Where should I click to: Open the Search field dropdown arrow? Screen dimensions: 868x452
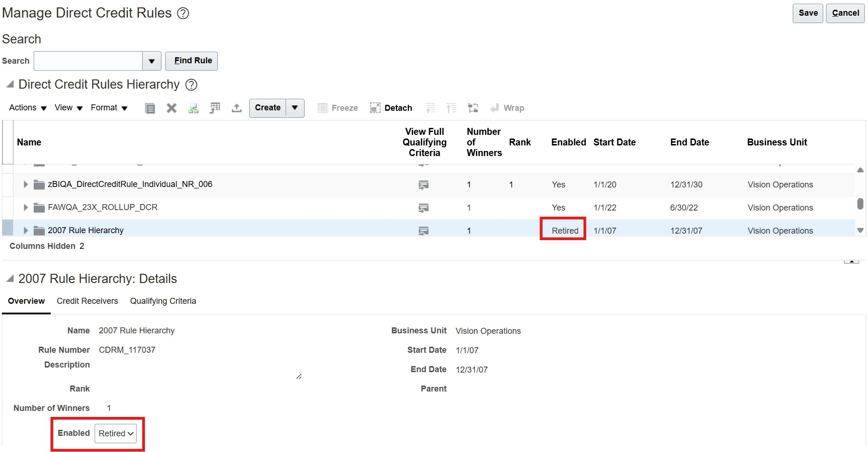point(151,61)
